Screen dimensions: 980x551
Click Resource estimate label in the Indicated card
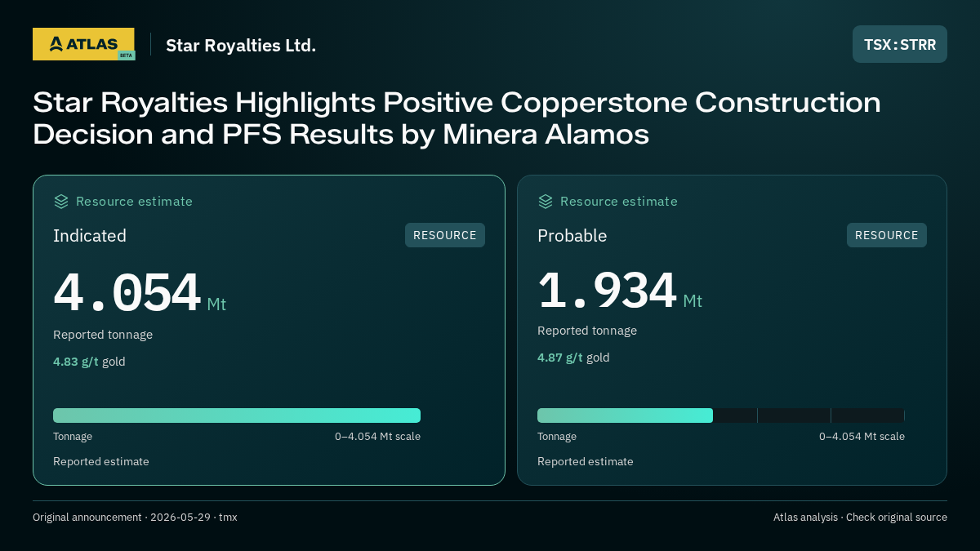tap(134, 202)
